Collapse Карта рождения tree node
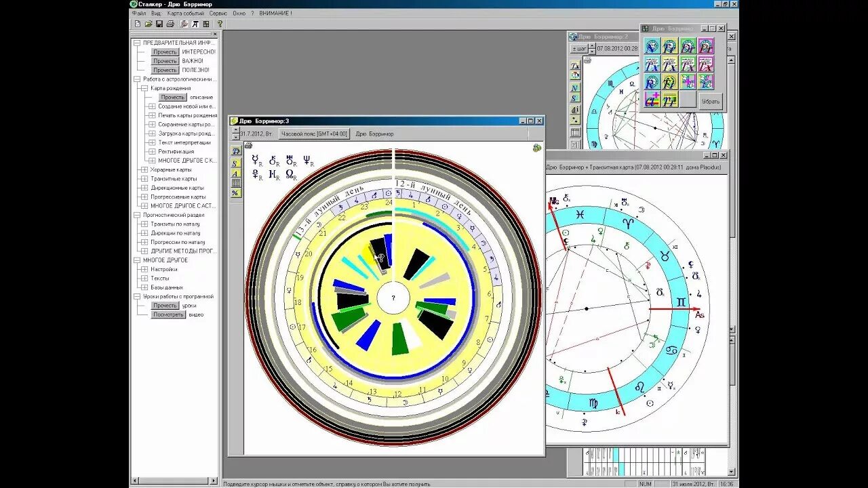This screenshot has width=868, height=488. pyautogui.click(x=144, y=88)
